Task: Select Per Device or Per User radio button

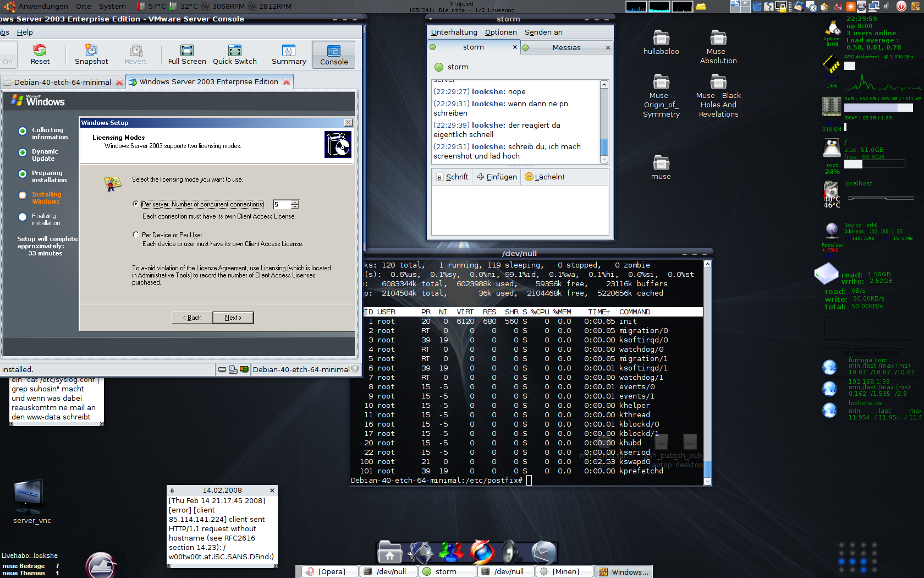Action: tap(136, 235)
